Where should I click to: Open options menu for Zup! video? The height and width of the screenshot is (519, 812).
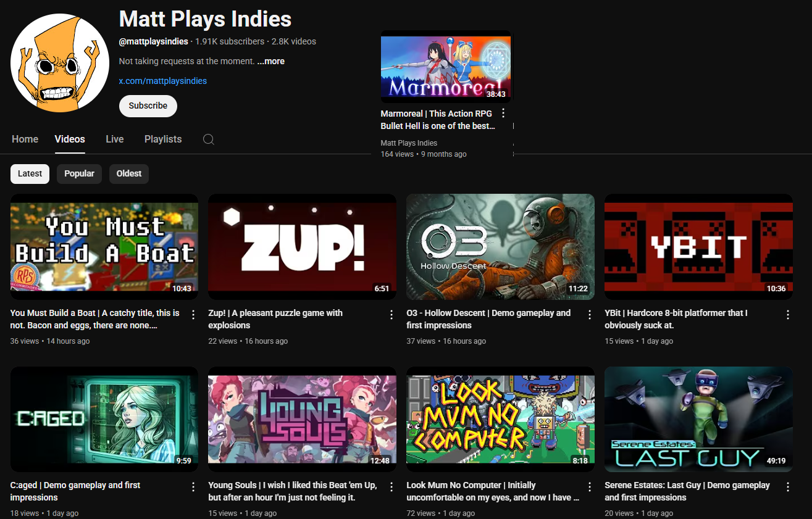click(x=391, y=315)
